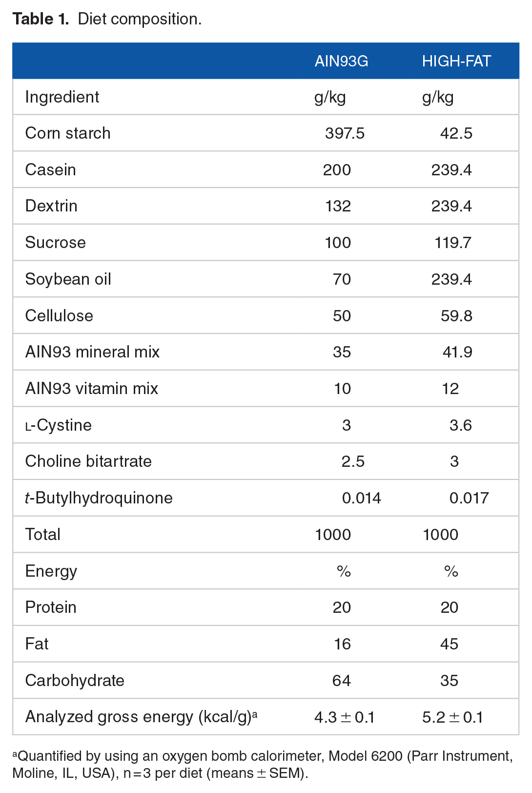The width and height of the screenshot is (532, 793).
Task: Click t-Butylhydroquinone row label
Action: pos(99,498)
